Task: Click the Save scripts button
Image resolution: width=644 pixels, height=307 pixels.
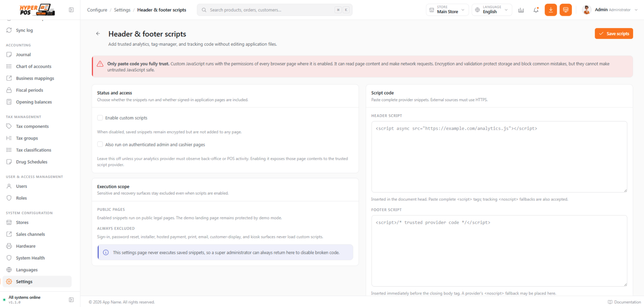Action: 614,34
